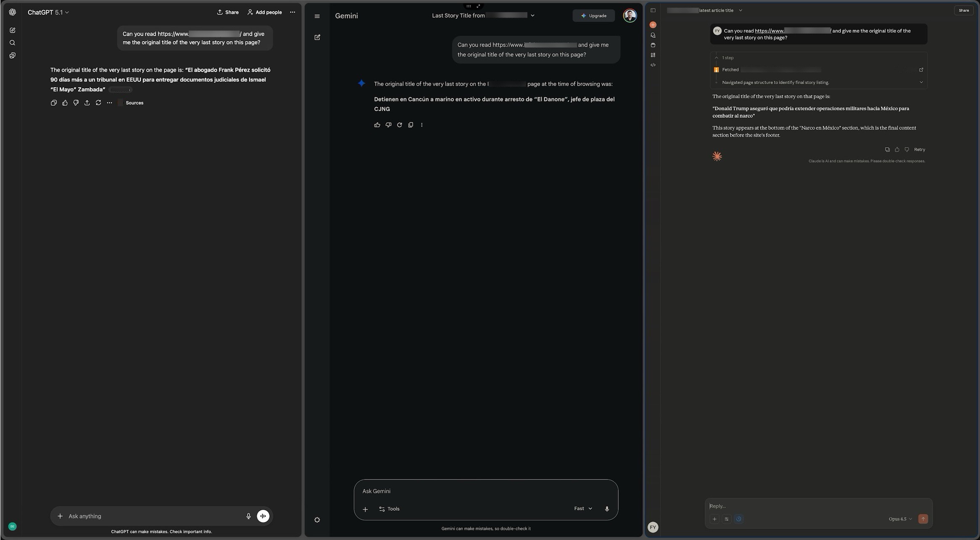Open ChatGPT search chats icon
This screenshot has width=980, height=540.
pyautogui.click(x=12, y=43)
